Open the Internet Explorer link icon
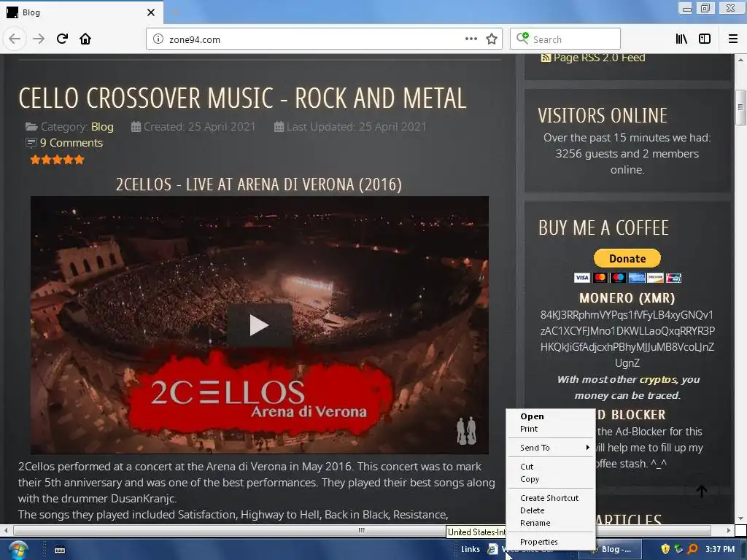This screenshot has width=747, height=560. point(492,550)
